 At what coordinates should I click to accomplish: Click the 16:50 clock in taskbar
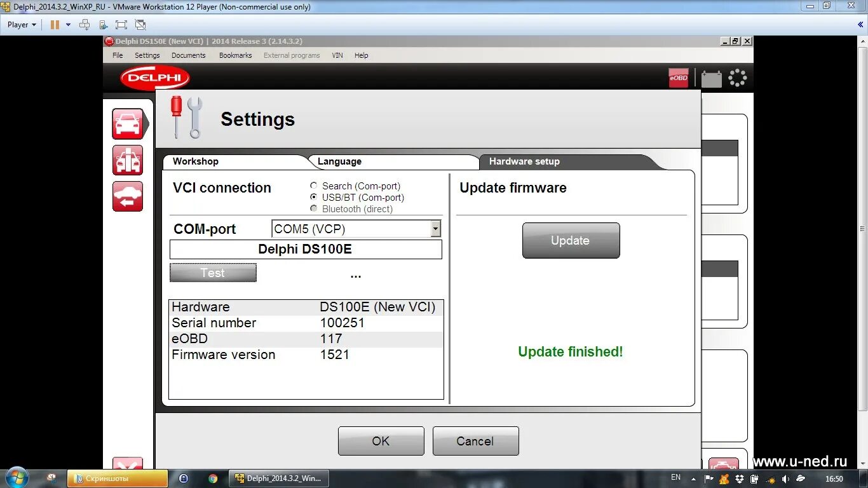tap(834, 478)
